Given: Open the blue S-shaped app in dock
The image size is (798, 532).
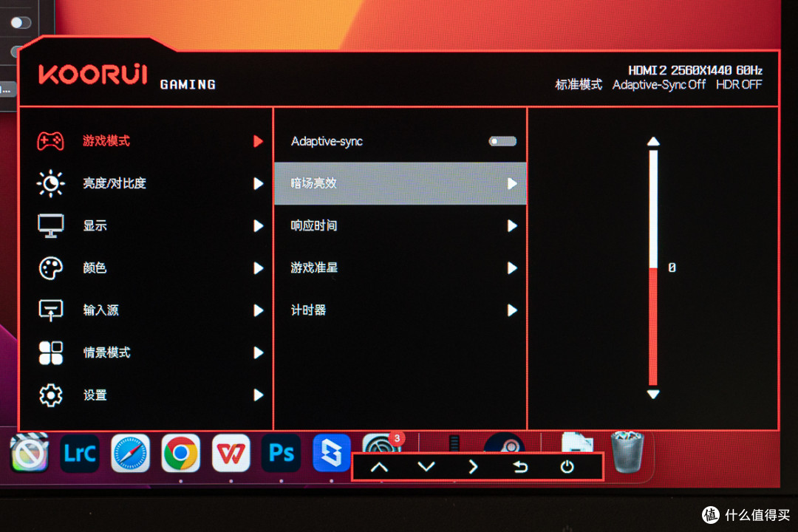Looking at the screenshot, I should point(331,453).
